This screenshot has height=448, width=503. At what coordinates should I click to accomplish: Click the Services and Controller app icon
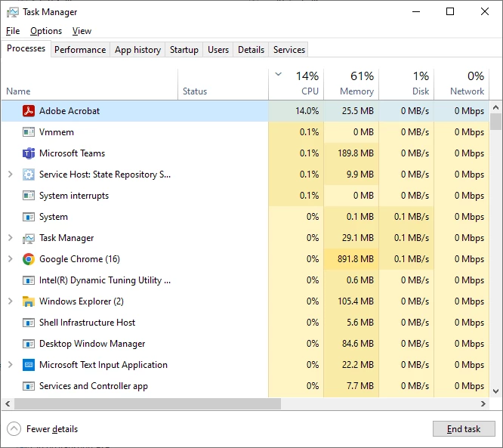point(29,386)
